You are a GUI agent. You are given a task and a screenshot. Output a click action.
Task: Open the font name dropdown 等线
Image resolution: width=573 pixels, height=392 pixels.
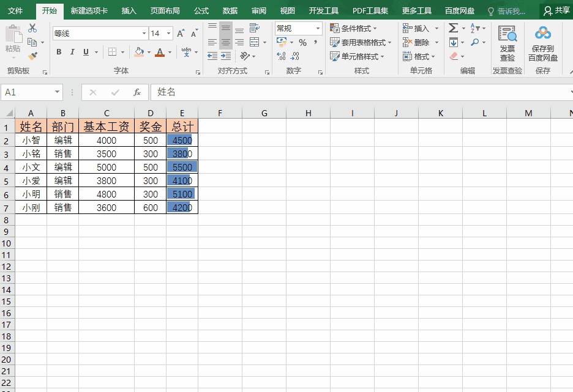[x=144, y=34]
